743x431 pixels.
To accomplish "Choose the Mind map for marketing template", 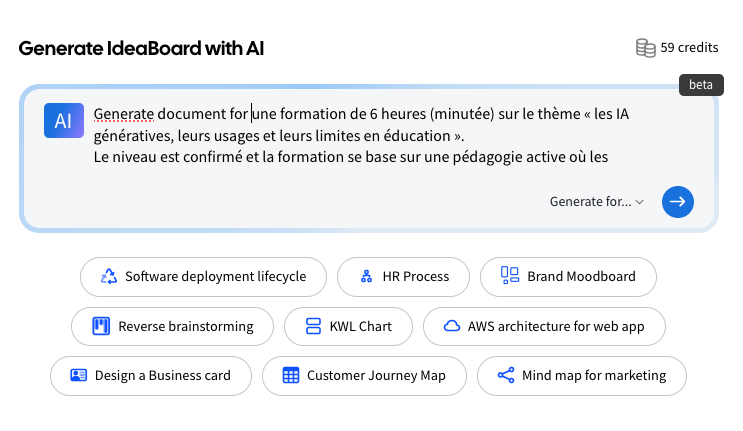I will point(581,376).
